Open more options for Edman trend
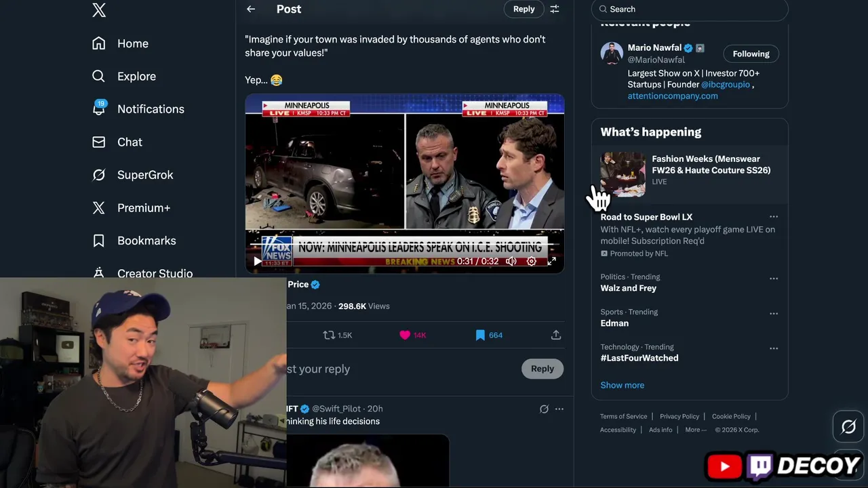Image resolution: width=868 pixels, height=488 pixels. [774, 314]
